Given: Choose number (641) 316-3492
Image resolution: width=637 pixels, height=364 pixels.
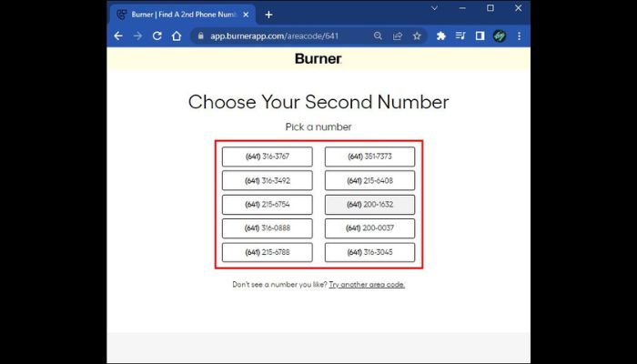Looking at the screenshot, I should 268,181.
